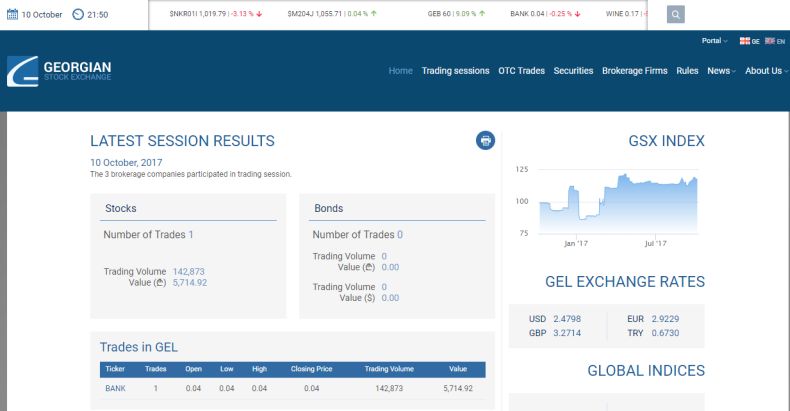Click the clock icon beside 21:50

point(78,14)
